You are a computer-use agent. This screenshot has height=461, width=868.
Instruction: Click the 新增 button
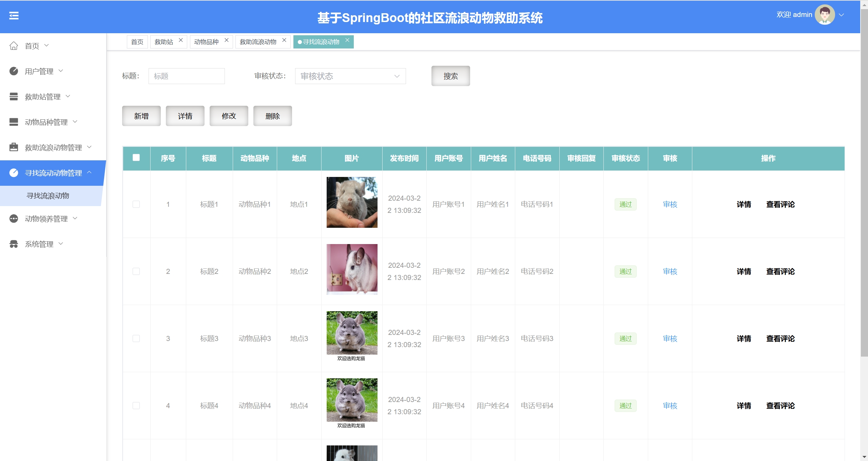coord(141,116)
